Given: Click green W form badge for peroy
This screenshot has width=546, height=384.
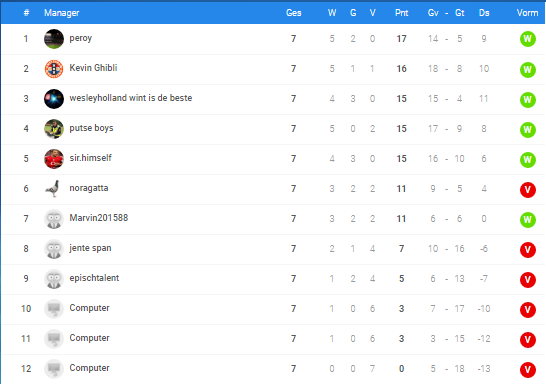Looking at the screenshot, I should [528, 39].
